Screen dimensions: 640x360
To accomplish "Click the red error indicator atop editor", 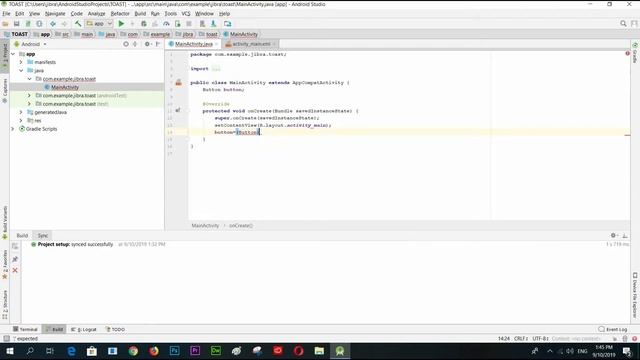I will tap(627, 53).
